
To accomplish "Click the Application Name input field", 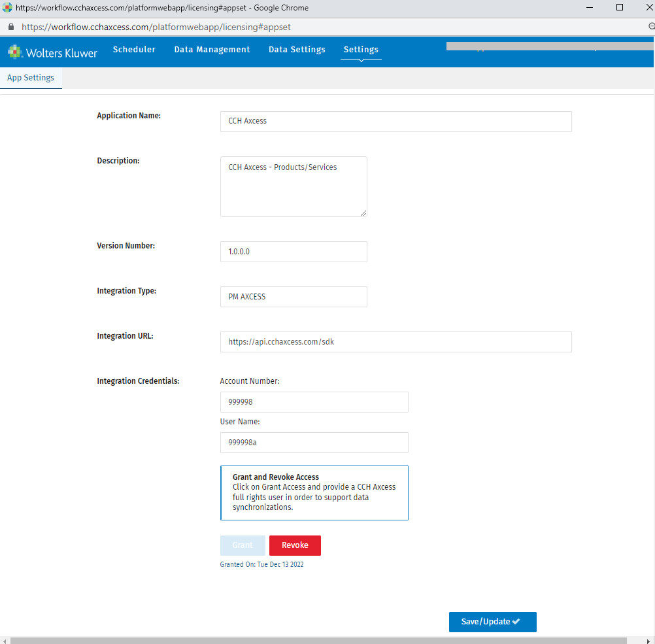I will [395, 121].
